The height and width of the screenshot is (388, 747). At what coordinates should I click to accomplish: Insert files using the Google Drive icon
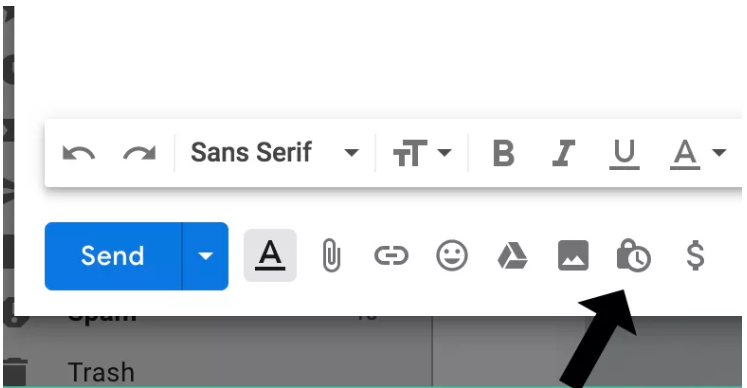pos(512,255)
